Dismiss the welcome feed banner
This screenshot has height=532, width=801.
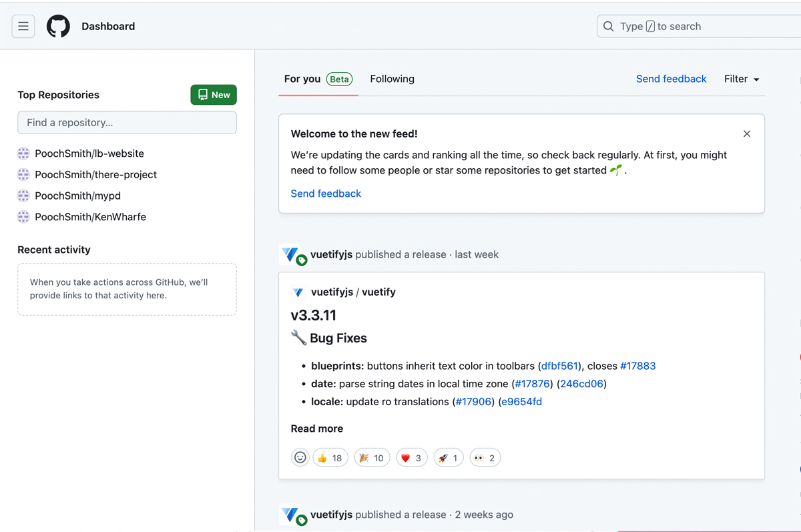click(746, 134)
